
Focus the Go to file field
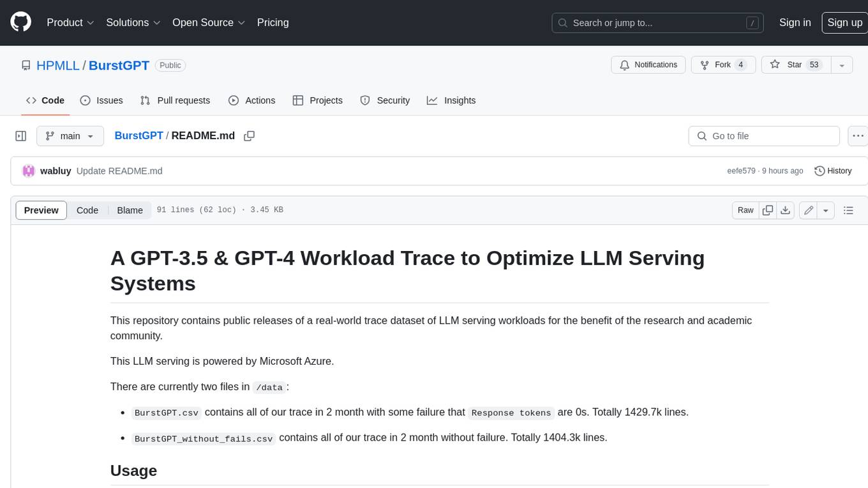pyautogui.click(x=764, y=136)
